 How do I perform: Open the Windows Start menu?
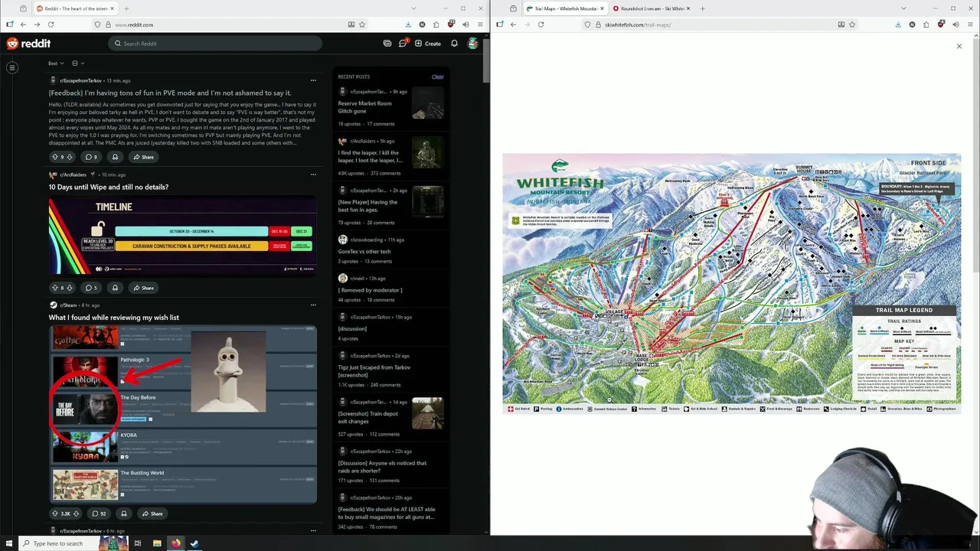(8, 543)
